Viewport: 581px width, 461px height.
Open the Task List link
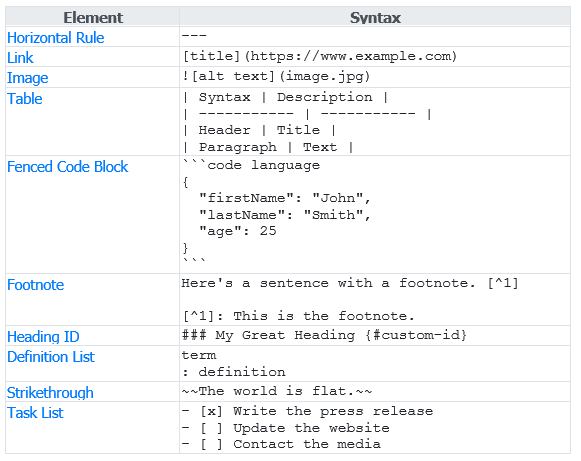35,413
